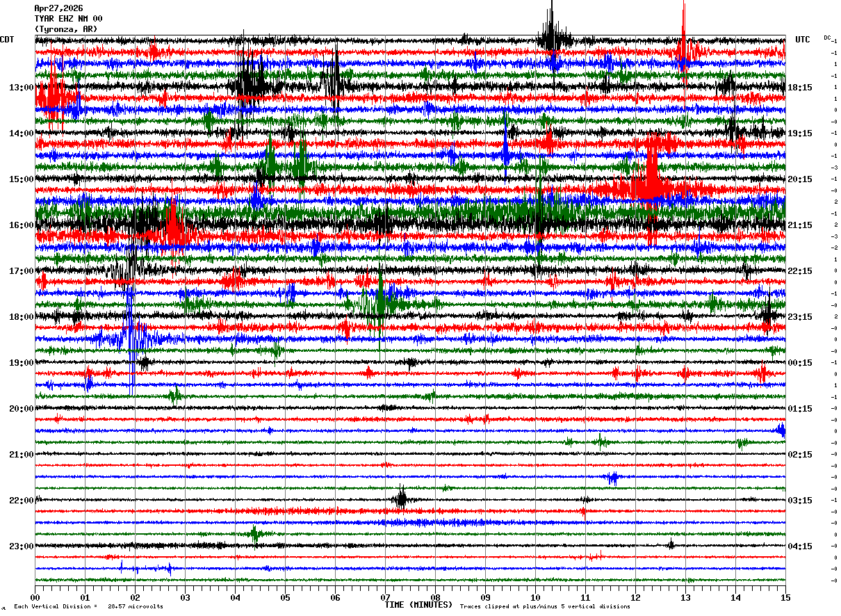The image size is (841, 616).
Task: Select minute tick 15 on time axis
Action: point(785,597)
